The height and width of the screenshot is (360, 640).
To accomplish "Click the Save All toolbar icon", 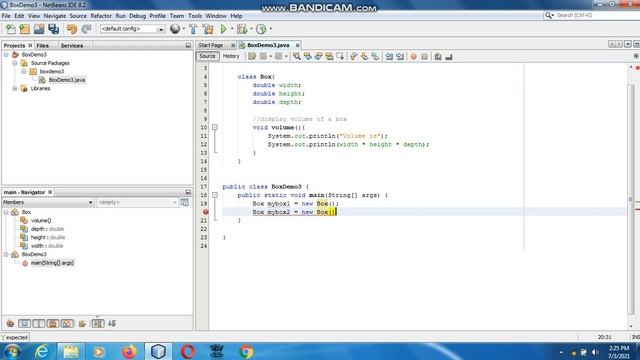I will click(53, 29).
